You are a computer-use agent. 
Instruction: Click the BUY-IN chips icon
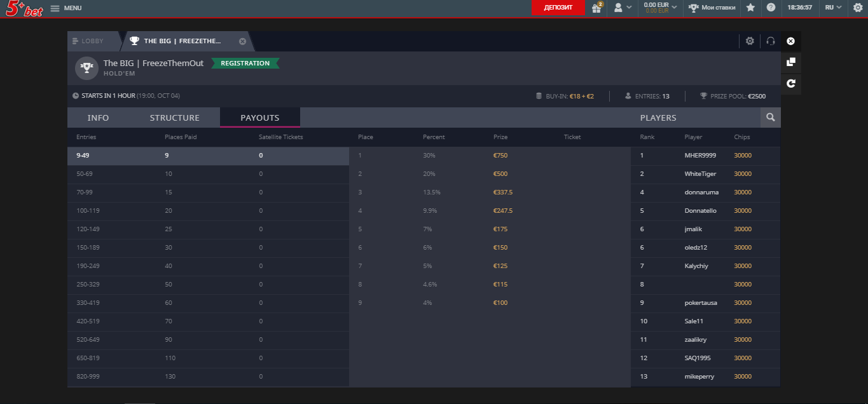(x=539, y=97)
